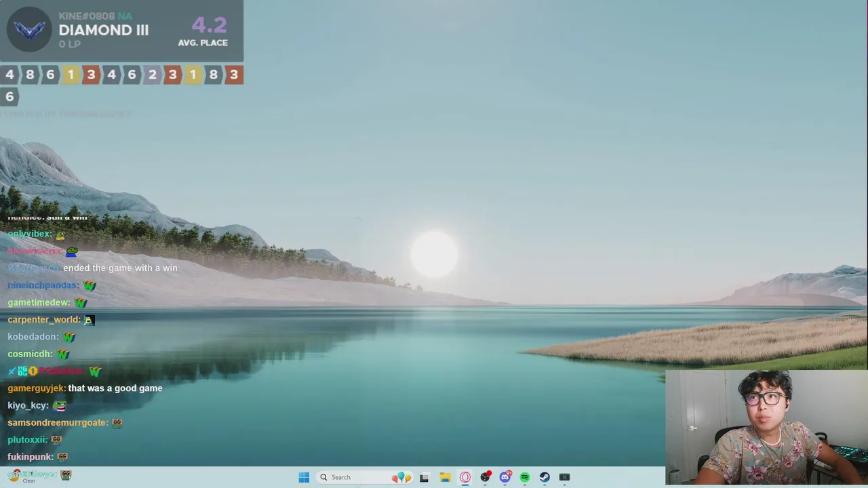Click the emote beside carpenter_world

[x=89, y=320]
